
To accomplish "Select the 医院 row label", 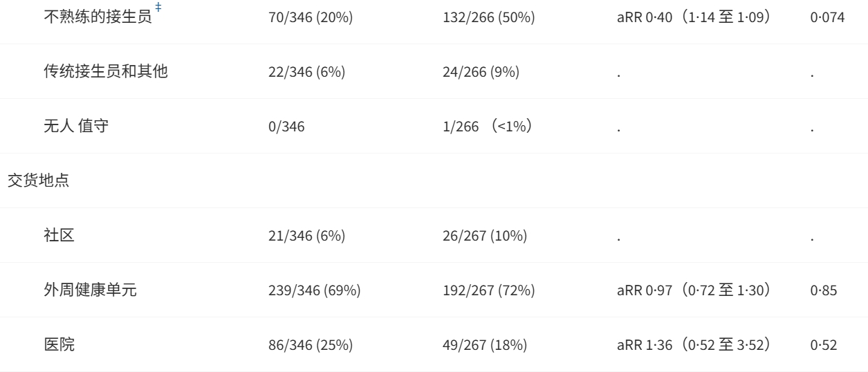I will pos(59,344).
